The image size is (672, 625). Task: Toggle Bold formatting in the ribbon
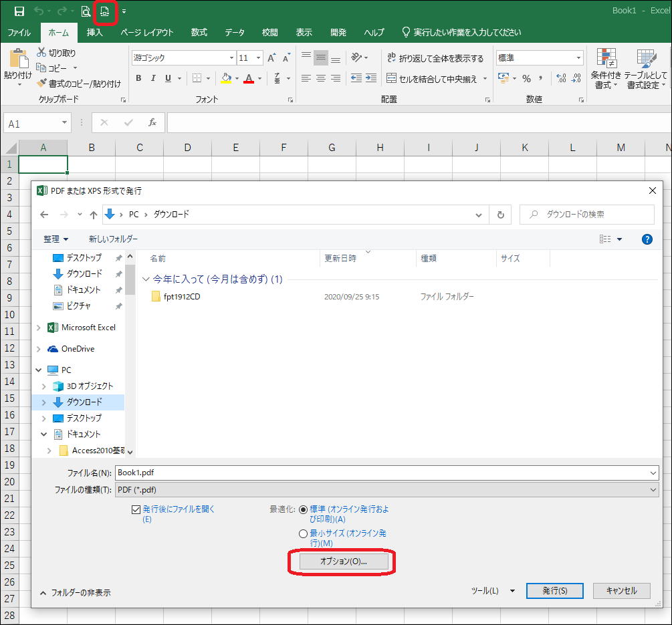138,78
